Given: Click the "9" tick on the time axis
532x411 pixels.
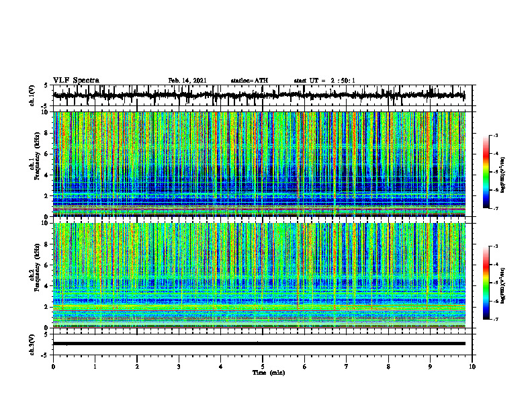Looking at the screenshot, I should click(430, 367).
